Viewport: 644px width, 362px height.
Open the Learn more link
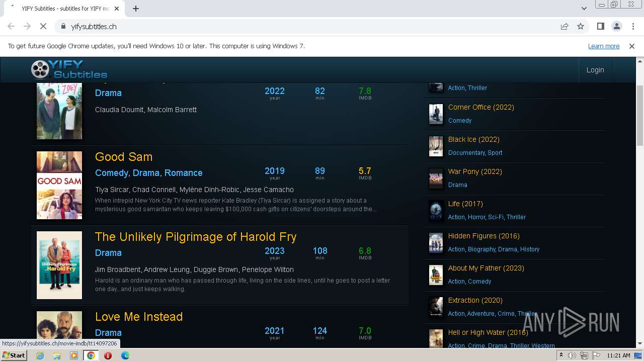pyautogui.click(x=604, y=46)
